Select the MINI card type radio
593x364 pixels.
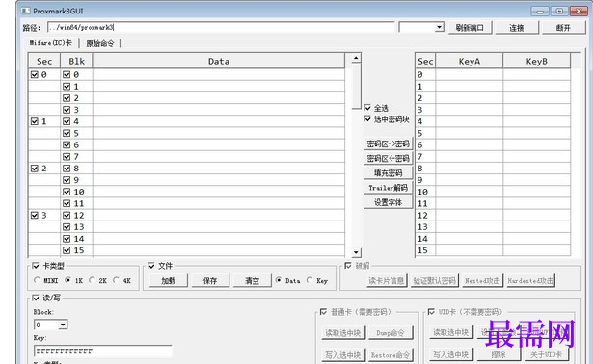(x=37, y=280)
